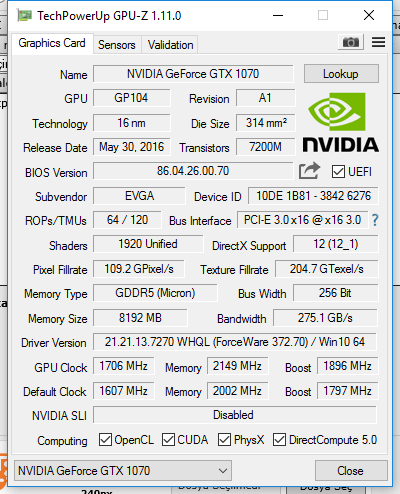Click the Lookup button
The image size is (400, 494).
coord(341,74)
